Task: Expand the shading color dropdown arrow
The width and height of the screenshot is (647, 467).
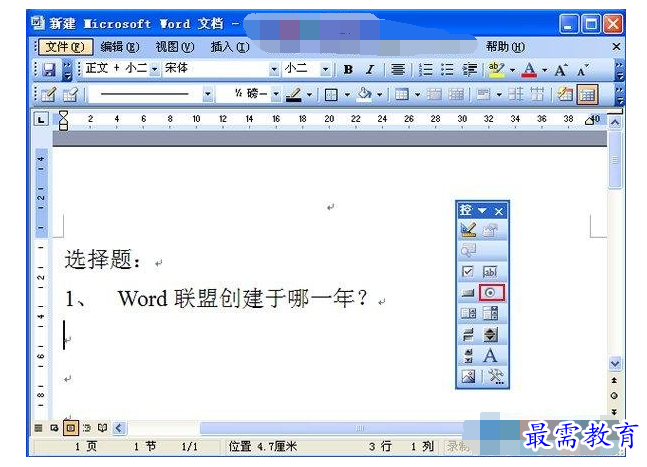Action: [379, 95]
